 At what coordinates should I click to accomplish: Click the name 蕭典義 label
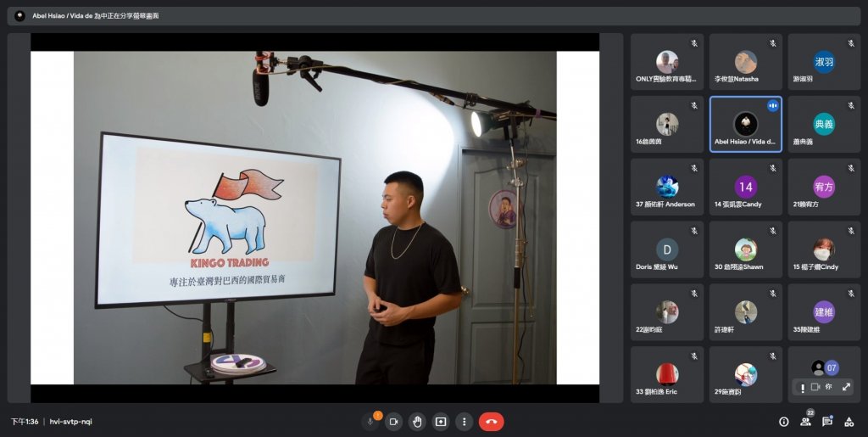803,142
